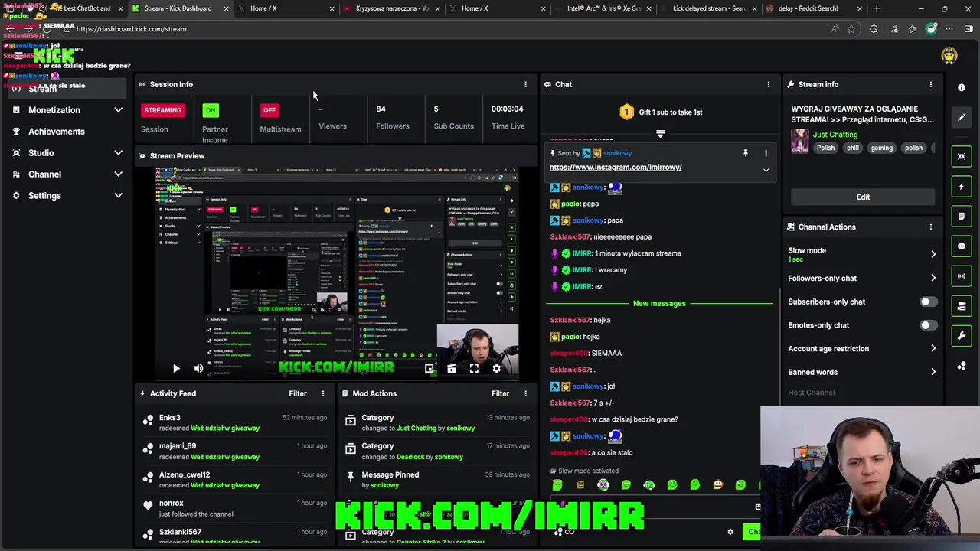Click the stream preview thumbnail
The height and width of the screenshot is (551, 980).
[337, 273]
